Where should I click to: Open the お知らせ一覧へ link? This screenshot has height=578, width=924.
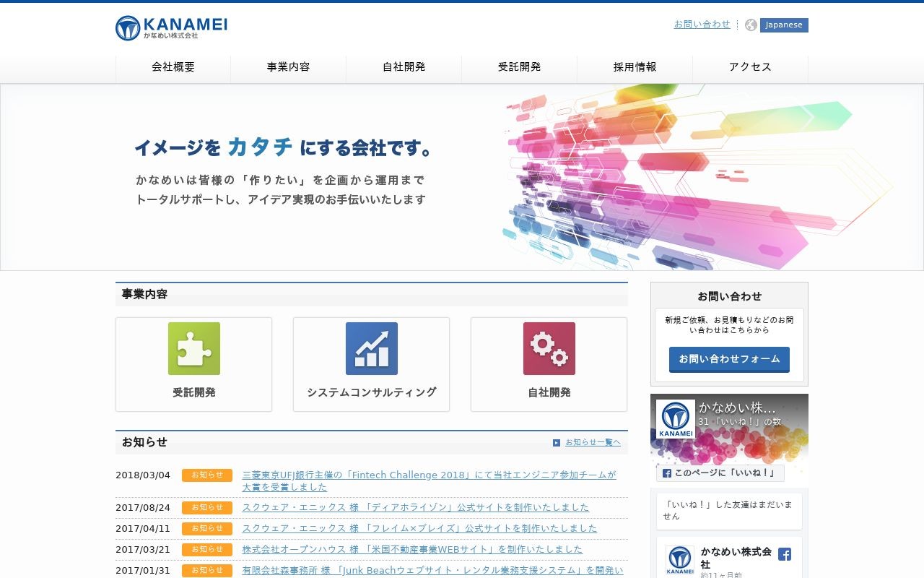coord(593,442)
